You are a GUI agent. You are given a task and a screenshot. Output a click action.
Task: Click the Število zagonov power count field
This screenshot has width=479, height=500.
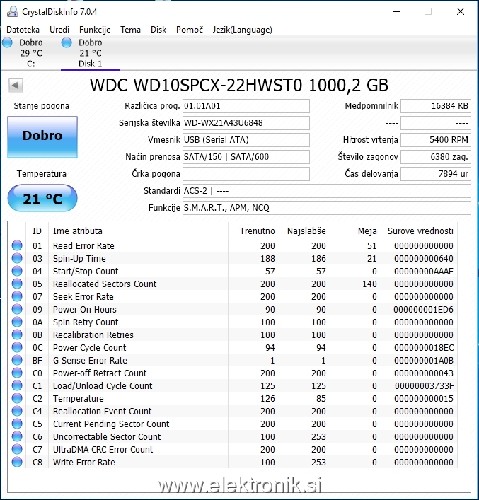tap(435, 157)
